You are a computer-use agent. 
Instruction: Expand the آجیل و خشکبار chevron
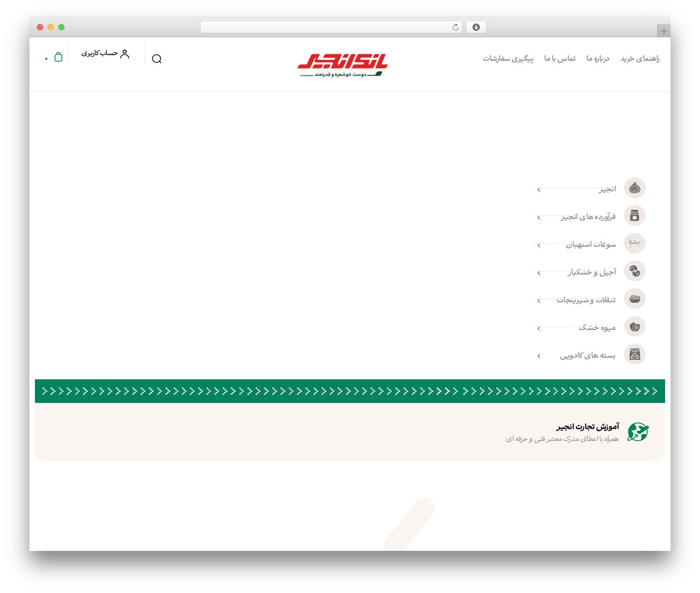pos(539,273)
